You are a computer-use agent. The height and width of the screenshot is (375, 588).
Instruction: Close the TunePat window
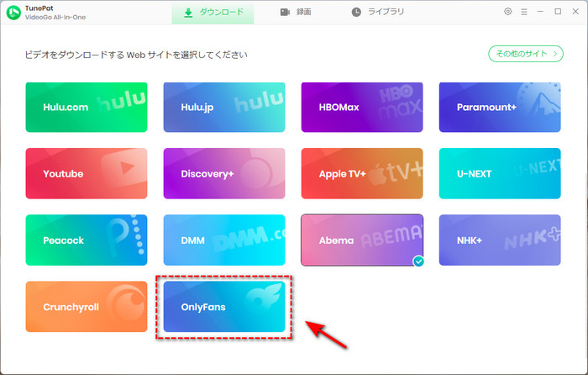point(575,12)
